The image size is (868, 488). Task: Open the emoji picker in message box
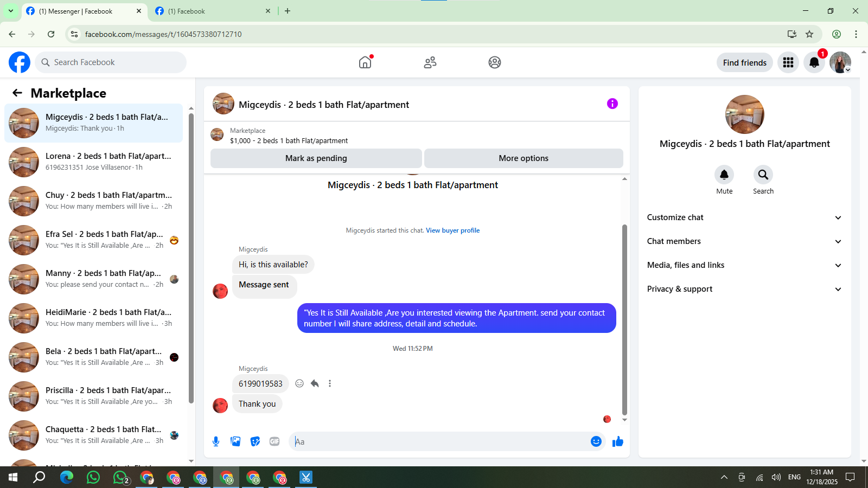click(596, 441)
